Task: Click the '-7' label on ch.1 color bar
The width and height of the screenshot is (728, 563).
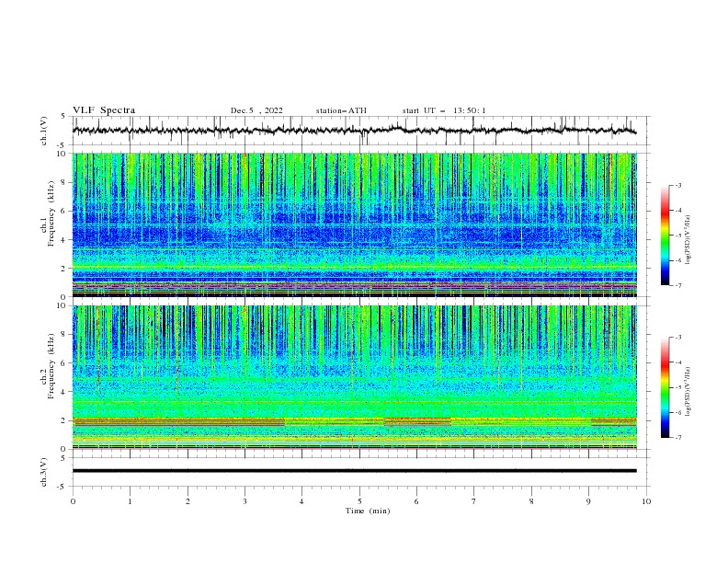Action: click(x=678, y=285)
